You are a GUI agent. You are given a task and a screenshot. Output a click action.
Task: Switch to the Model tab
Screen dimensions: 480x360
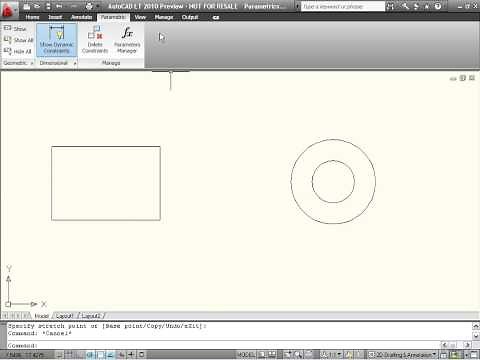pos(41,316)
